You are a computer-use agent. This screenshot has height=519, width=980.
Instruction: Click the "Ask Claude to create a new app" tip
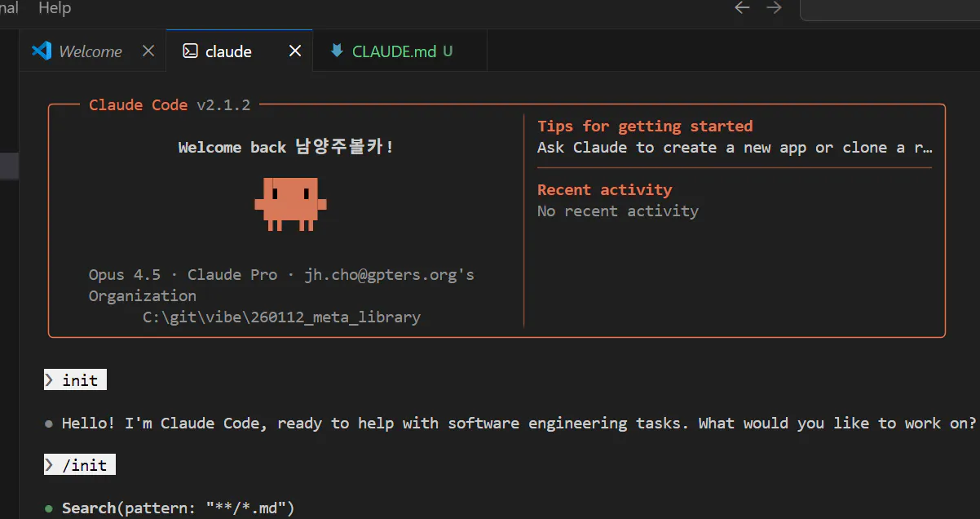click(x=735, y=148)
